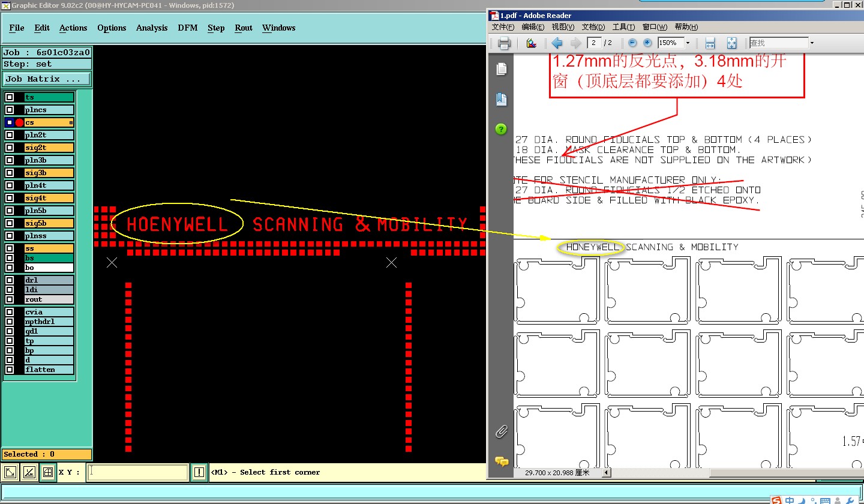Open the 150% zoom dropdown
The height and width of the screenshot is (504, 864).
click(688, 43)
